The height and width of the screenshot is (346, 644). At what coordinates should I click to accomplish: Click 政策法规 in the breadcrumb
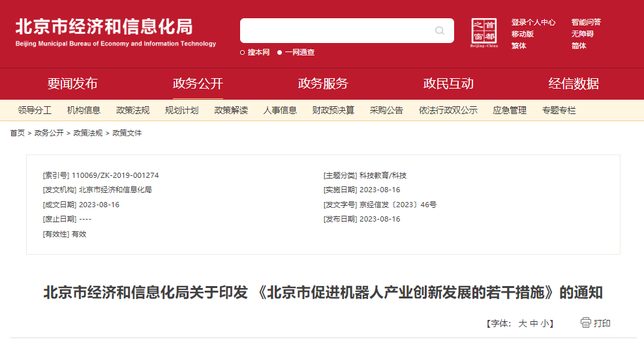click(87, 133)
